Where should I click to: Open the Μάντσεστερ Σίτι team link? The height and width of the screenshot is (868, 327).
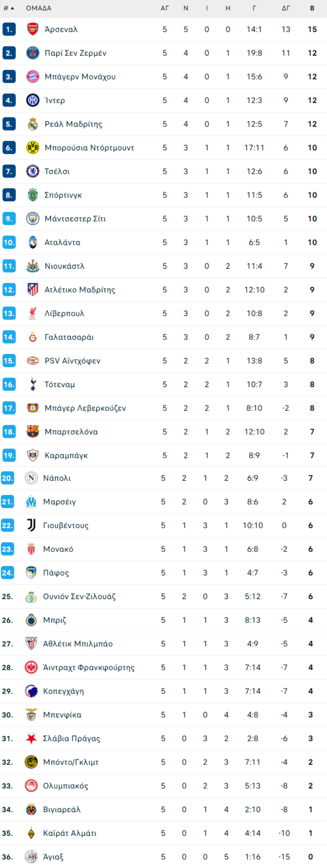tap(75, 219)
